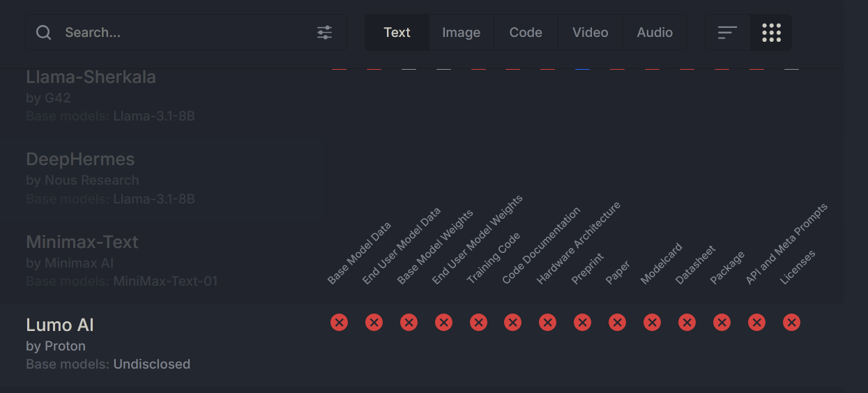Click Lumo AI Paper X icon

click(618, 322)
